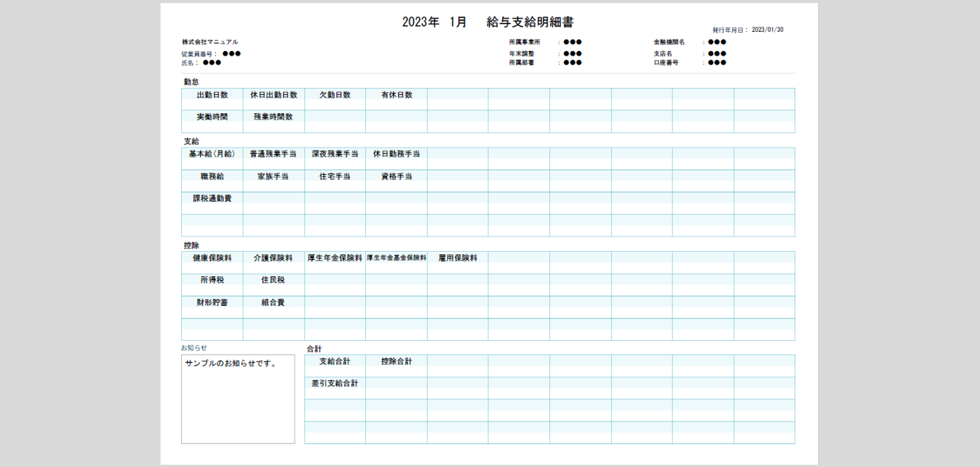The height and width of the screenshot is (467, 980).
Task: Select the 基本給(月給) cell
Action: coord(212,154)
